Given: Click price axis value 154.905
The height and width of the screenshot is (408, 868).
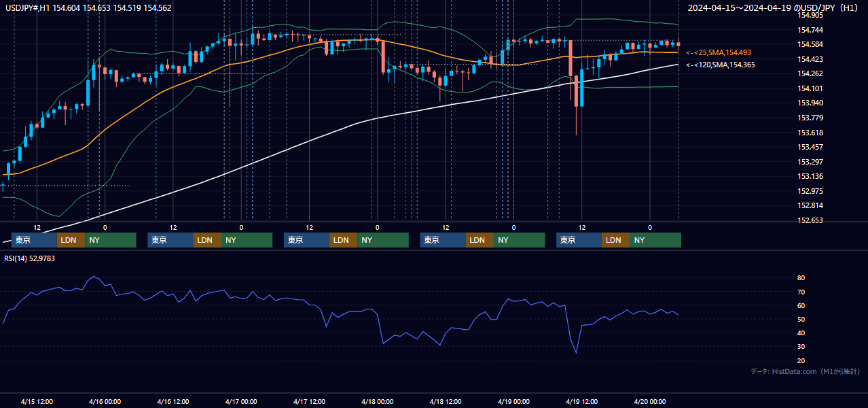Looking at the screenshot, I should 810,15.
